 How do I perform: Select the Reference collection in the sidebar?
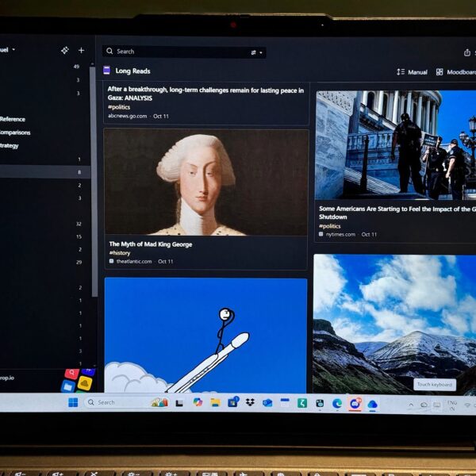click(x=12, y=119)
